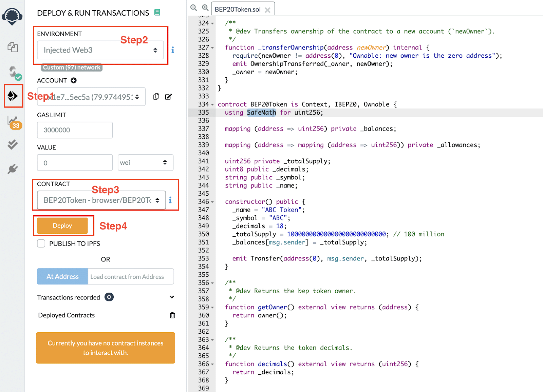Open the Plugin manager

pyautogui.click(x=13, y=169)
